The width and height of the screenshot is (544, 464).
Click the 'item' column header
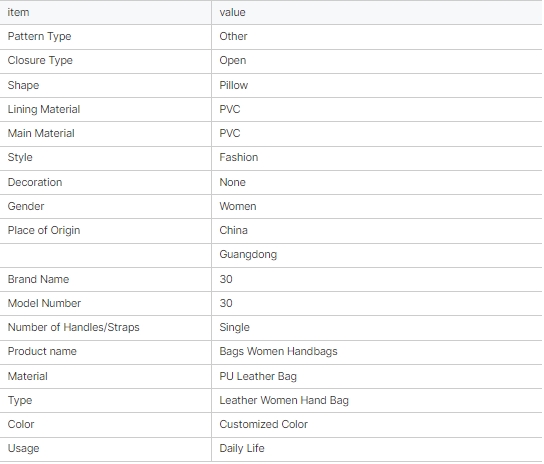pos(18,12)
